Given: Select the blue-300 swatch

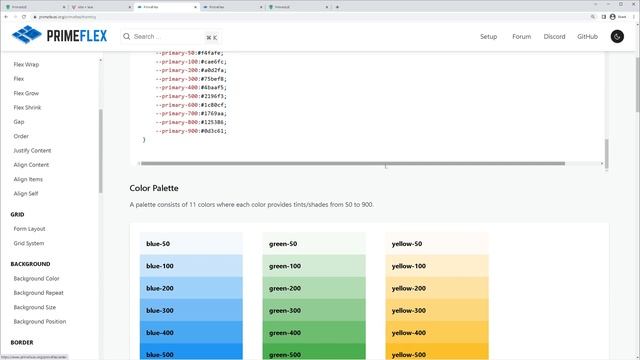Looking at the screenshot, I should pos(191,310).
